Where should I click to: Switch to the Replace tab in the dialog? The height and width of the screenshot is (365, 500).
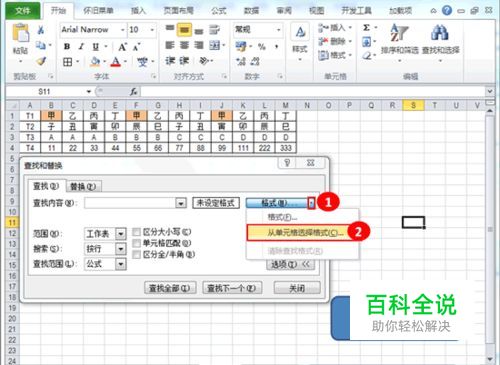(x=83, y=187)
